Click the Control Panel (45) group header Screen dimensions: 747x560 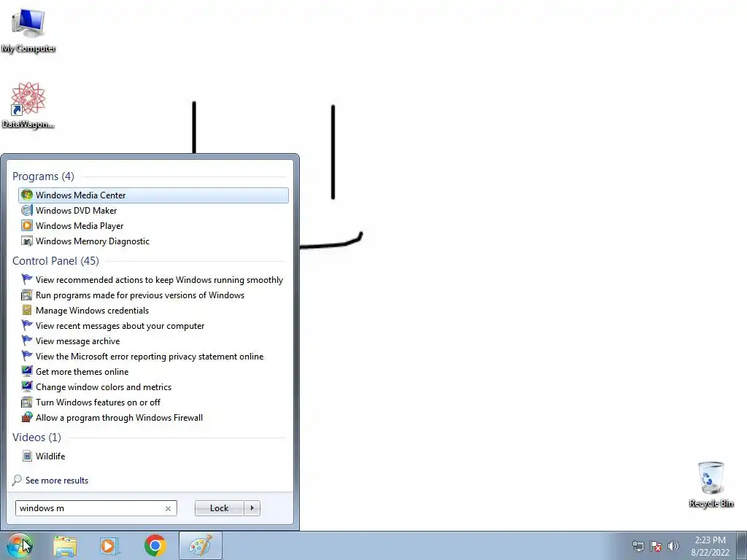tap(55, 261)
